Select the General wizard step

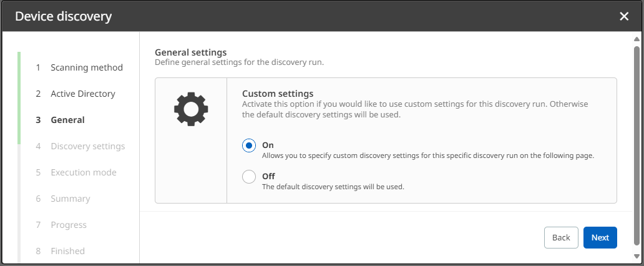[67, 120]
